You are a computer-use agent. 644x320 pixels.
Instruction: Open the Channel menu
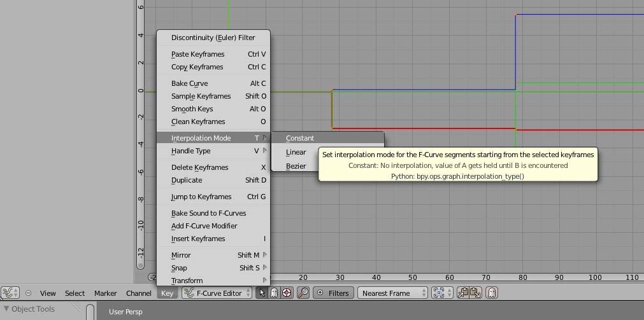pos(139,293)
